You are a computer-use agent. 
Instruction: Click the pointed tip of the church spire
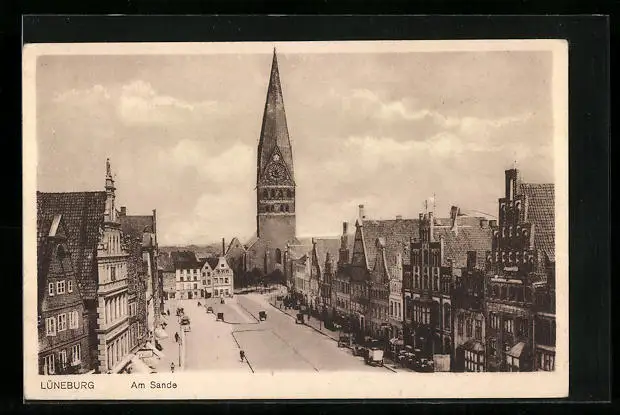[273, 52]
